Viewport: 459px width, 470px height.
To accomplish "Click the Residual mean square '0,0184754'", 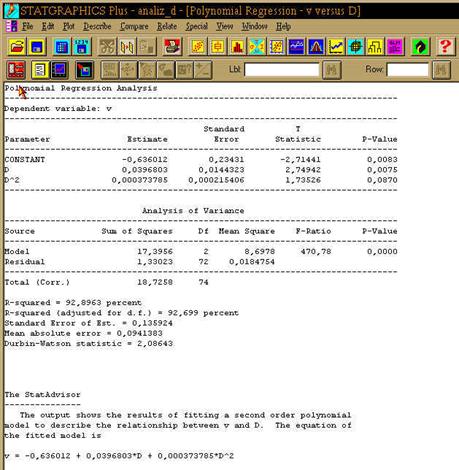I will click(252, 262).
